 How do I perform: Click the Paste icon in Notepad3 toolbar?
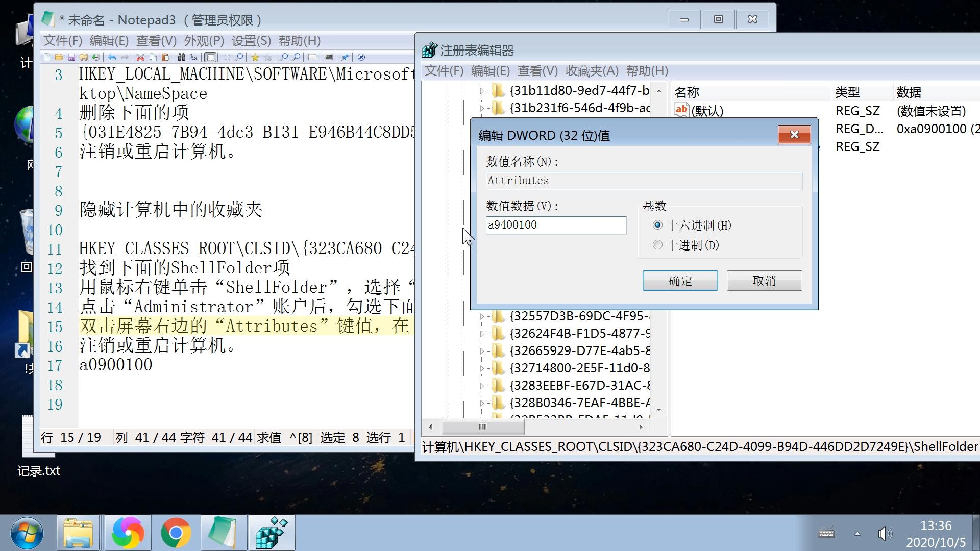click(x=165, y=57)
